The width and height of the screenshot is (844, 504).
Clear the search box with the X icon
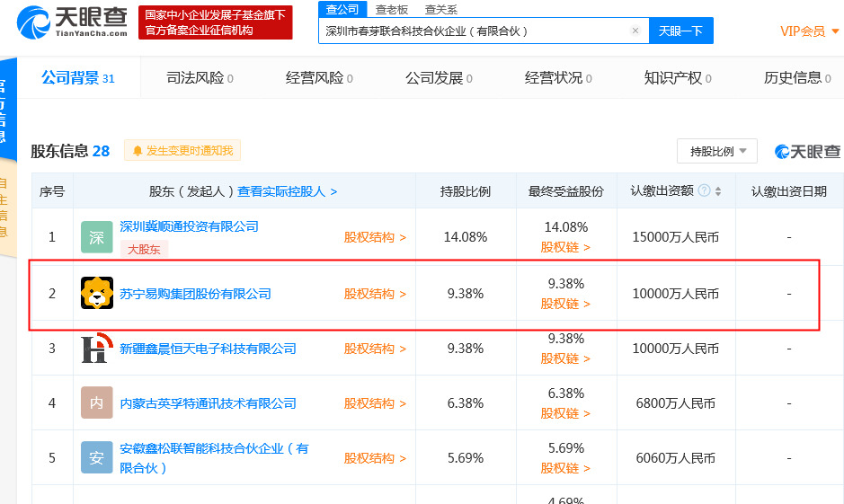tap(635, 31)
